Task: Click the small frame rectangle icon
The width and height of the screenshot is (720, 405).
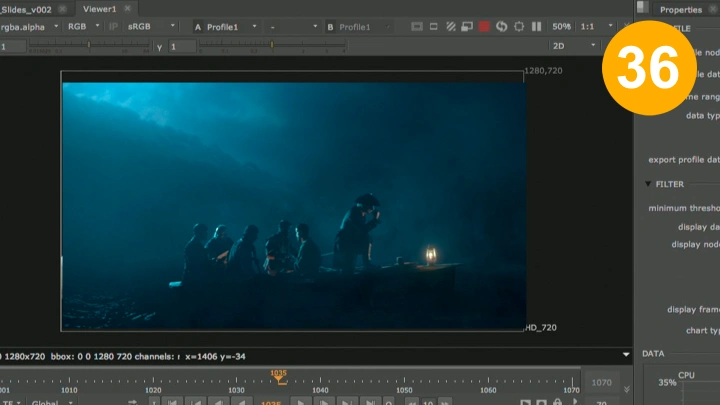Action: coord(433,27)
